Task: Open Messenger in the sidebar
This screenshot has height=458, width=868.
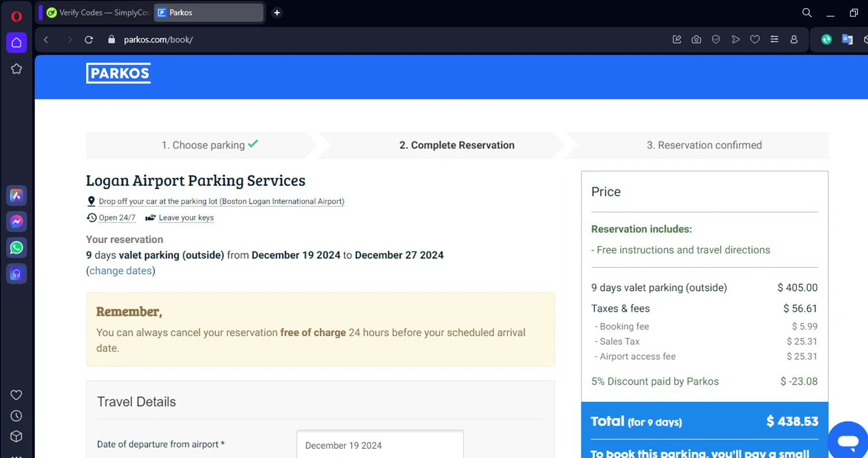Action: pyautogui.click(x=16, y=221)
